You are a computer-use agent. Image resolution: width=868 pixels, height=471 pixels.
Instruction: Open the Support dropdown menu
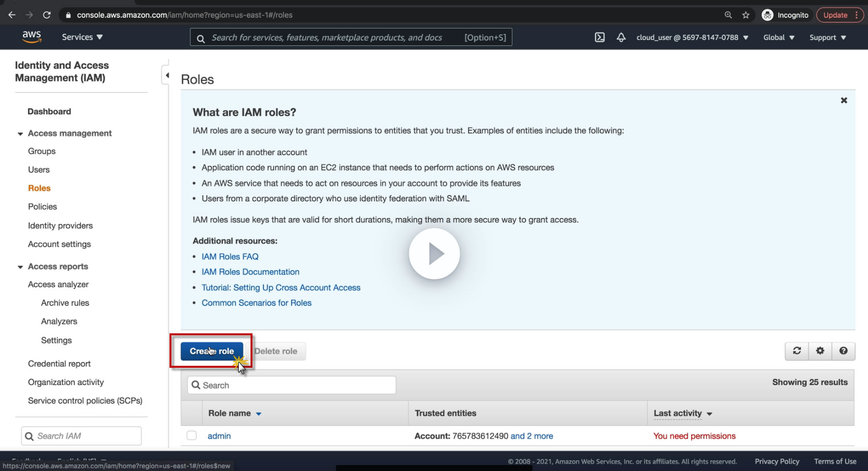[x=828, y=37]
